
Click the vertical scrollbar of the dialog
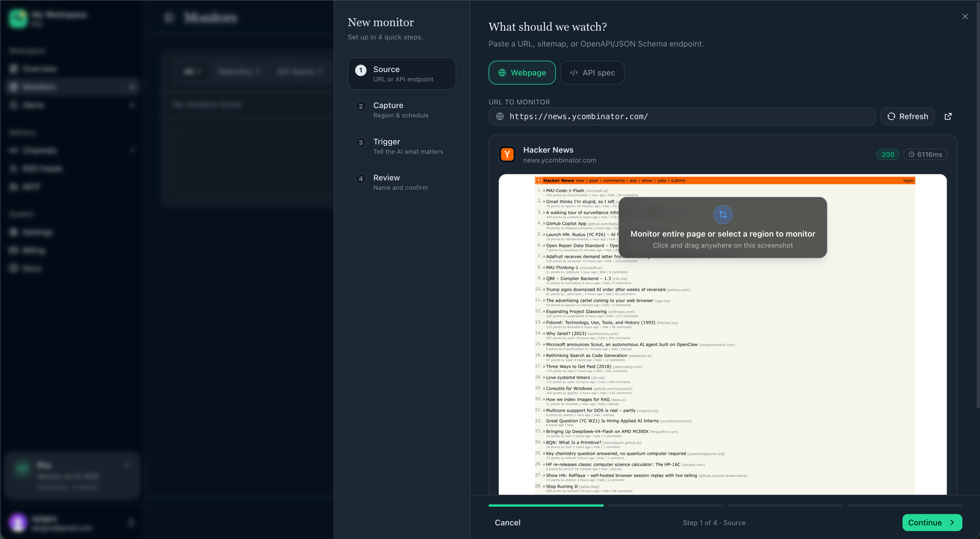point(978,205)
